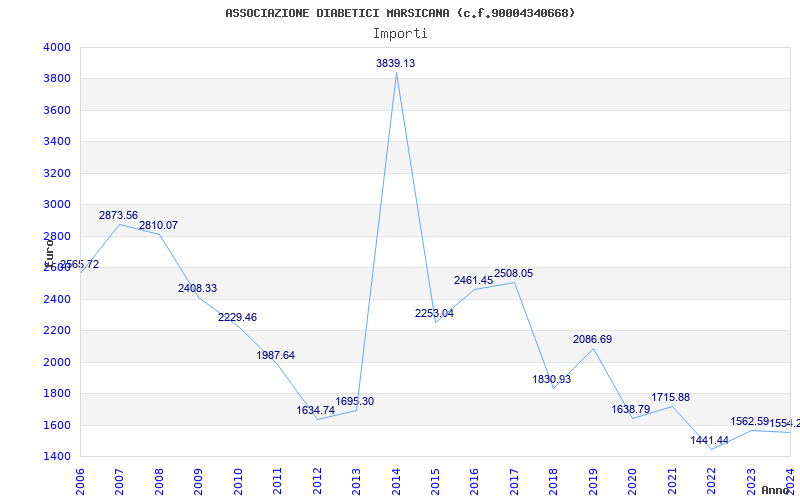This screenshot has width=800, height=500.
Task: Select the 1400 y-axis tick label
Action: [57, 456]
